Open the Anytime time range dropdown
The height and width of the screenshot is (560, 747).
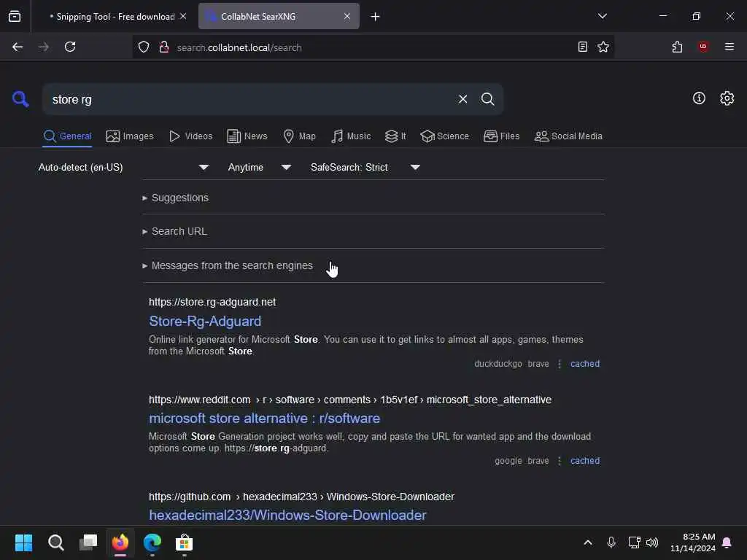pyautogui.click(x=260, y=167)
